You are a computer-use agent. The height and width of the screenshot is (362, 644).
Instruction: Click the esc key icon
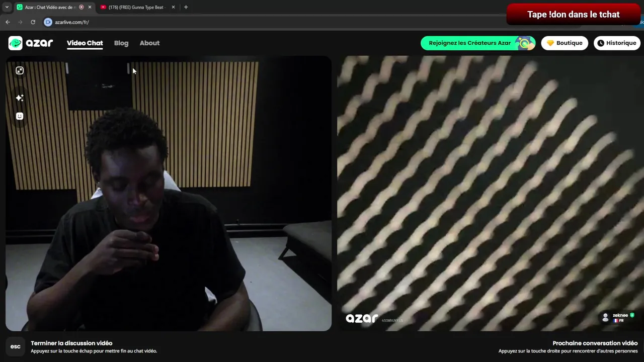point(16,346)
